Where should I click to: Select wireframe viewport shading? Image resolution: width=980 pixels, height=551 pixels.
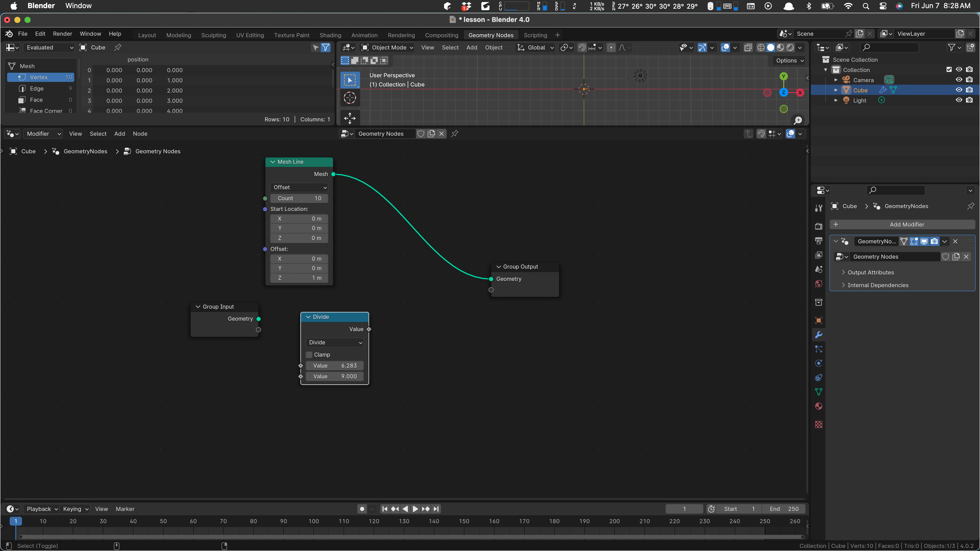(761, 47)
